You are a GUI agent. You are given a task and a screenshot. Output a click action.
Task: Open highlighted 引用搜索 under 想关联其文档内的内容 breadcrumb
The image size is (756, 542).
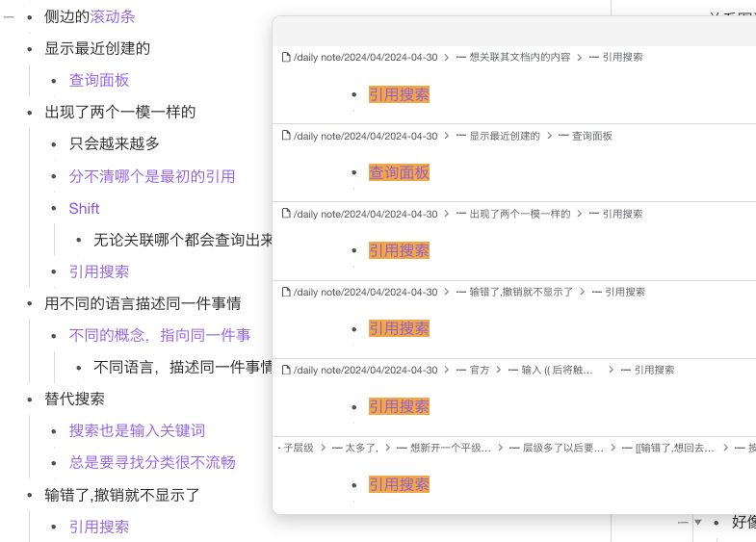click(399, 94)
